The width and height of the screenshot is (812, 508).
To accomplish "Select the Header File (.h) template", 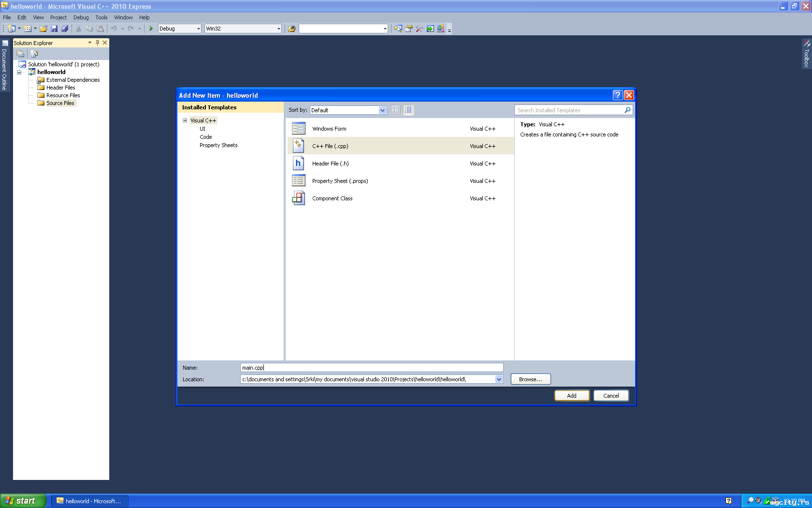I will pos(401,164).
